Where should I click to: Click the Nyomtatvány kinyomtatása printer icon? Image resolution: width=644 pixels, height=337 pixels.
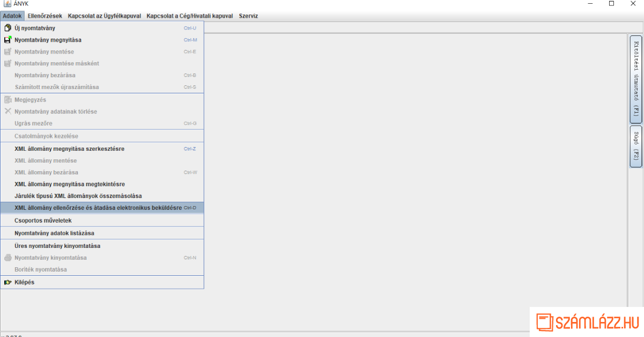point(8,258)
